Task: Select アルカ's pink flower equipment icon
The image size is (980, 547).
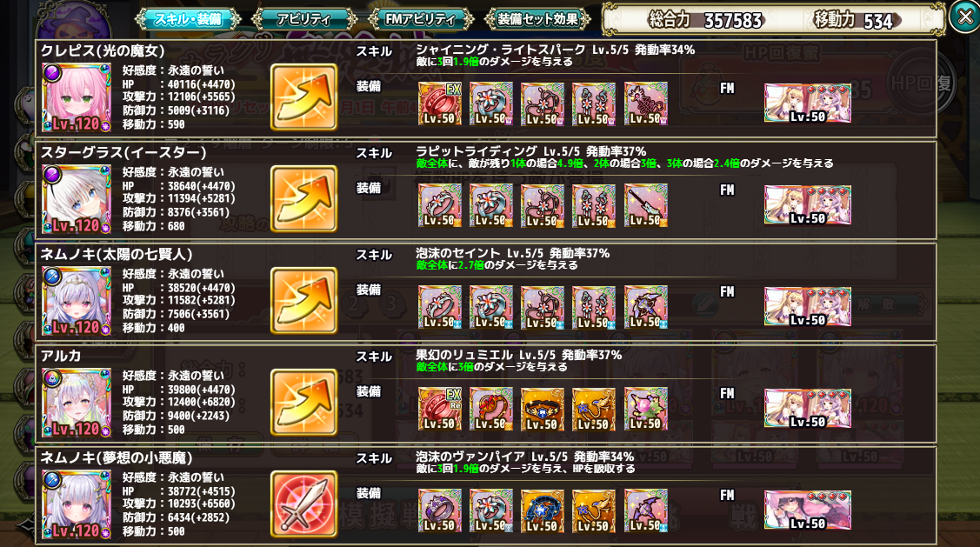Action: (645, 409)
